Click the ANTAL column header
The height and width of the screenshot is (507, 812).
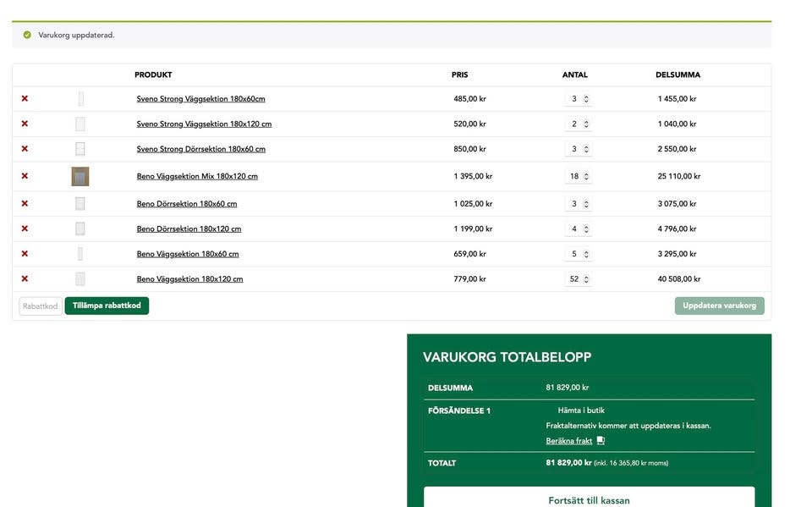575,74
